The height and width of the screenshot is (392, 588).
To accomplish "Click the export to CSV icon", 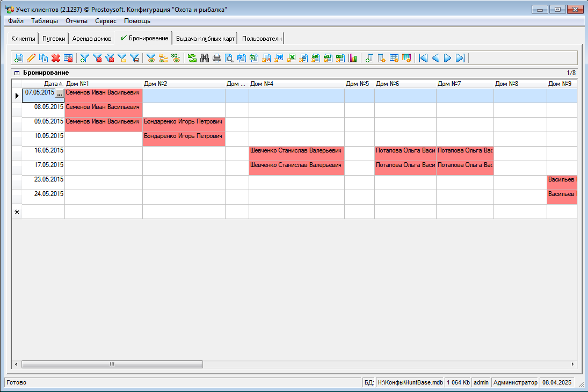I will (316, 58).
